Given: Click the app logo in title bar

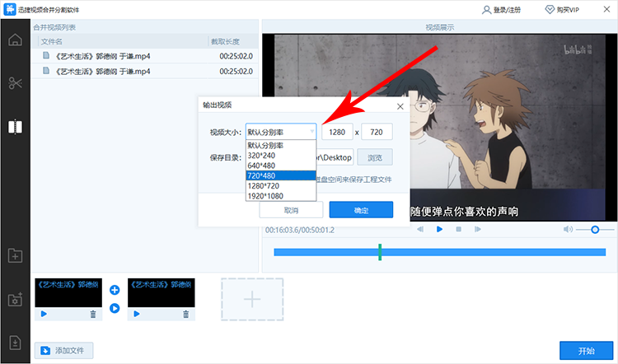Looking at the screenshot, I should 9,9.
